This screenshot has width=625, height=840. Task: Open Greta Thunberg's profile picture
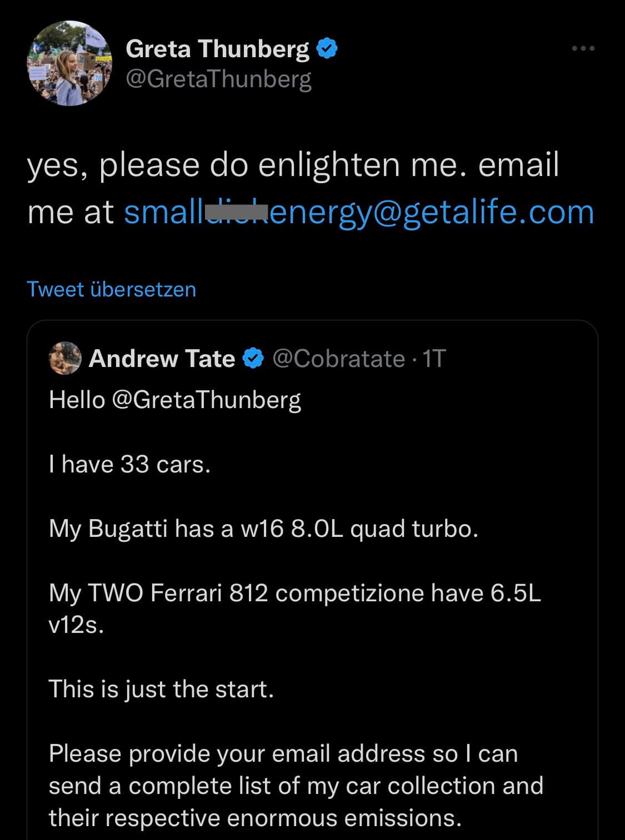click(x=69, y=63)
